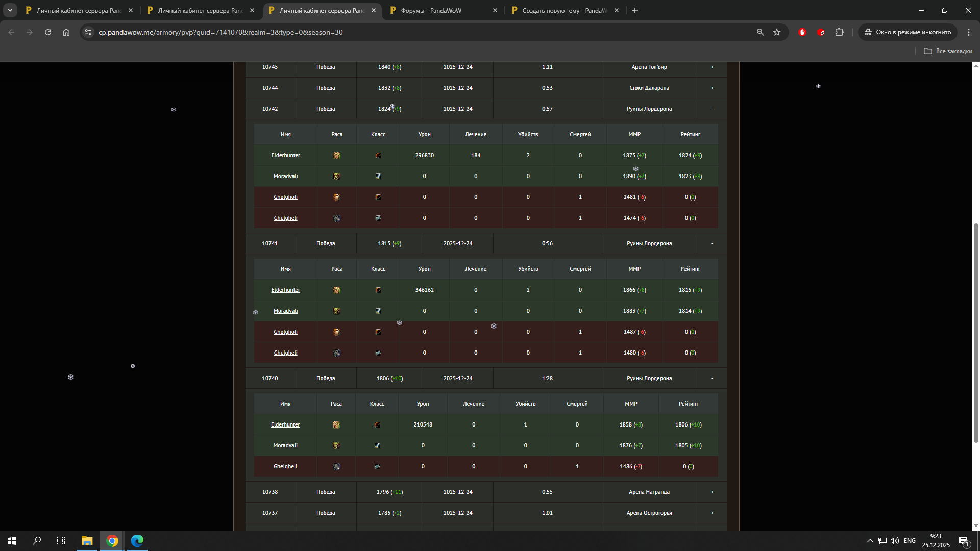Expand match 10737 Арена Острогорья row
This screenshot has height=551, width=980.
click(712, 513)
